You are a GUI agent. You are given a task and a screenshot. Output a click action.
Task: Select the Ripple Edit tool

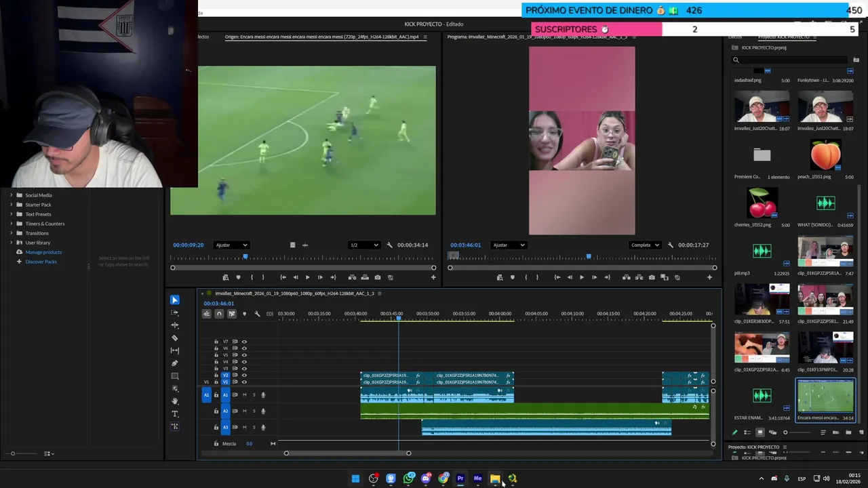tap(174, 325)
